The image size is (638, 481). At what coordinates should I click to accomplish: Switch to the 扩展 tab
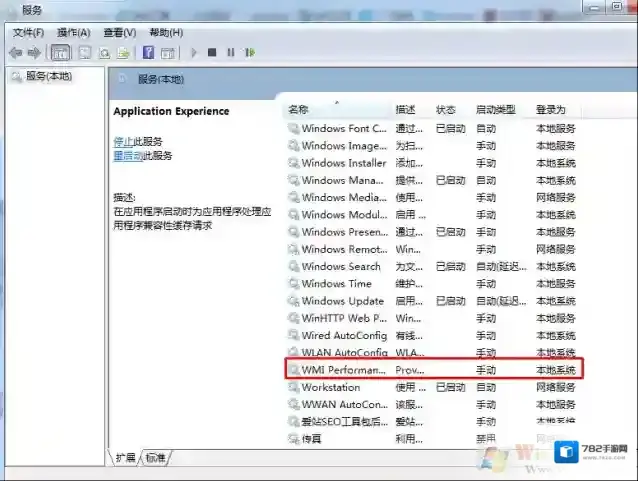pyautogui.click(x=125, y=458)
